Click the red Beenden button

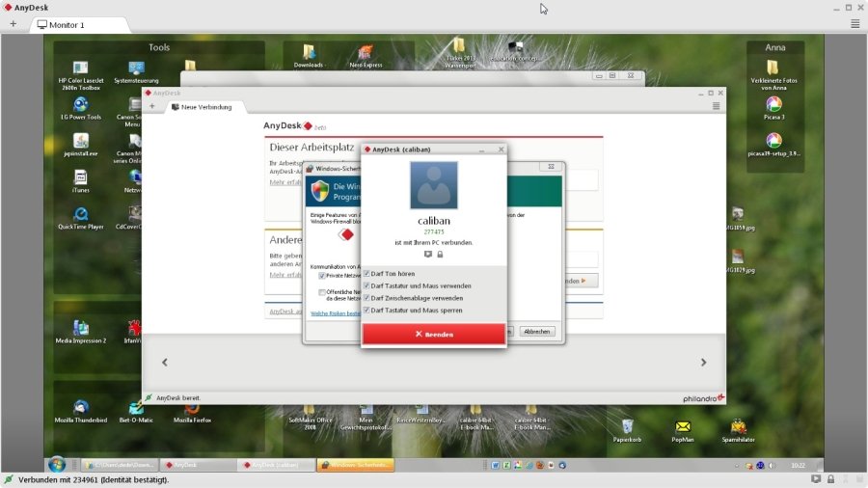(x=433, y=335)
